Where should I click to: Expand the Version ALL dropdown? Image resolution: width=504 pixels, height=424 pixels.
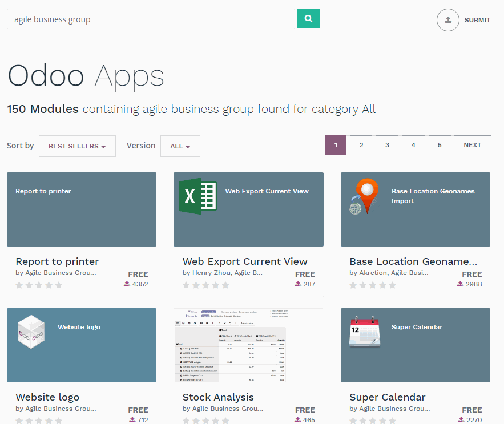[x=180, y=146]
